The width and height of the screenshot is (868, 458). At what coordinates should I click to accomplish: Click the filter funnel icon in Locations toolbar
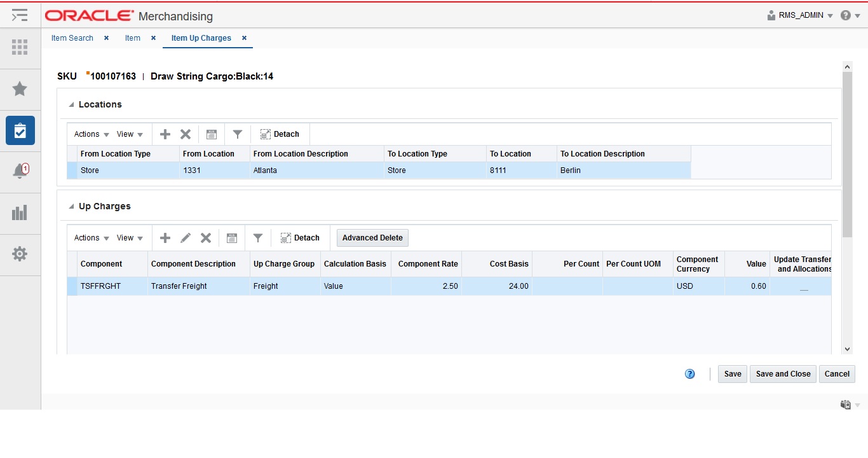(237, 134)
